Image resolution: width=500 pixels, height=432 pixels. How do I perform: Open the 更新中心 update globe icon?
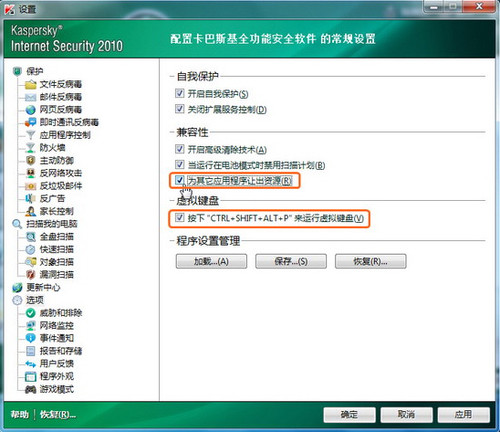17,287
